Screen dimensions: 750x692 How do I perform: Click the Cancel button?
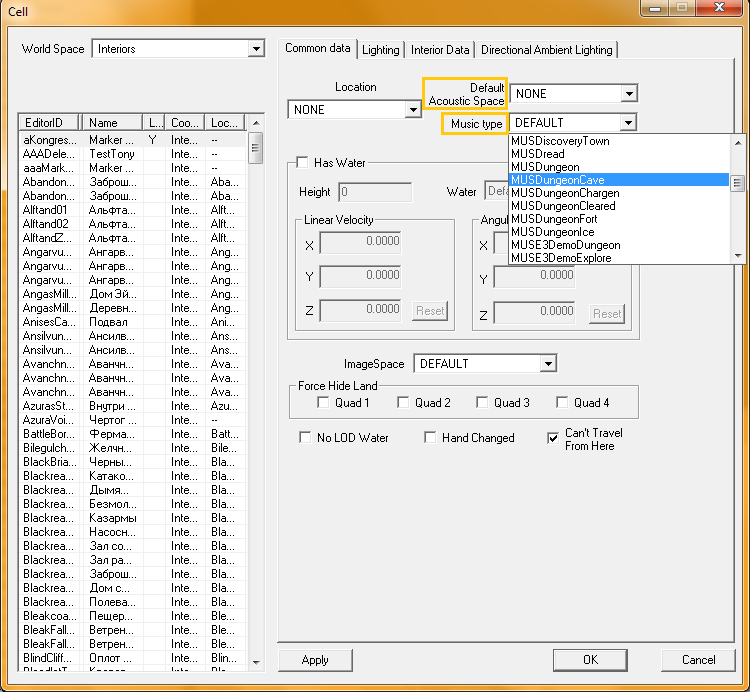[x=698, y=660]
